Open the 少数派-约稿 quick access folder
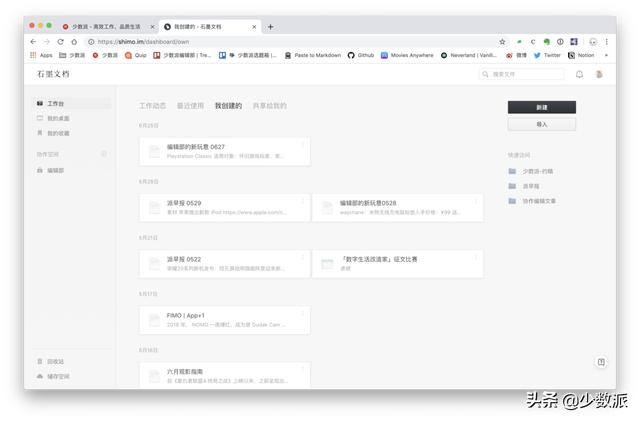Viewport: 640px width, 421px height. pyautogui.click(x=531, y=171)
